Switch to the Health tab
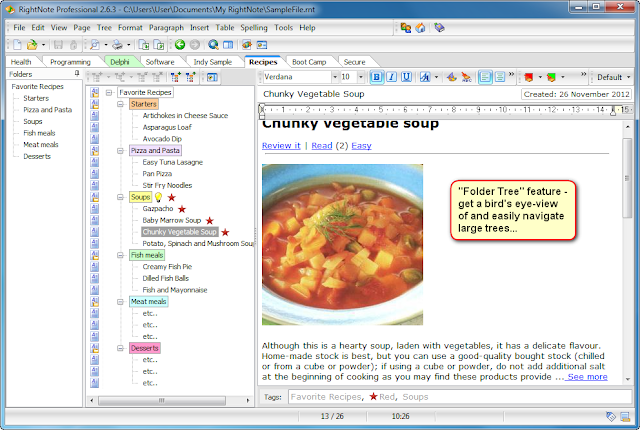 [21, 62]
